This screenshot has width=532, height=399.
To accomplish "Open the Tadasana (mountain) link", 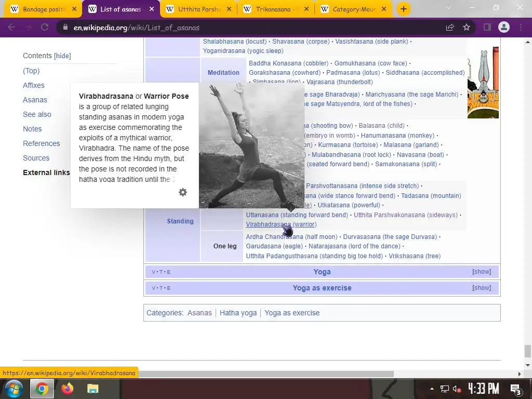I will coord(431,196).
